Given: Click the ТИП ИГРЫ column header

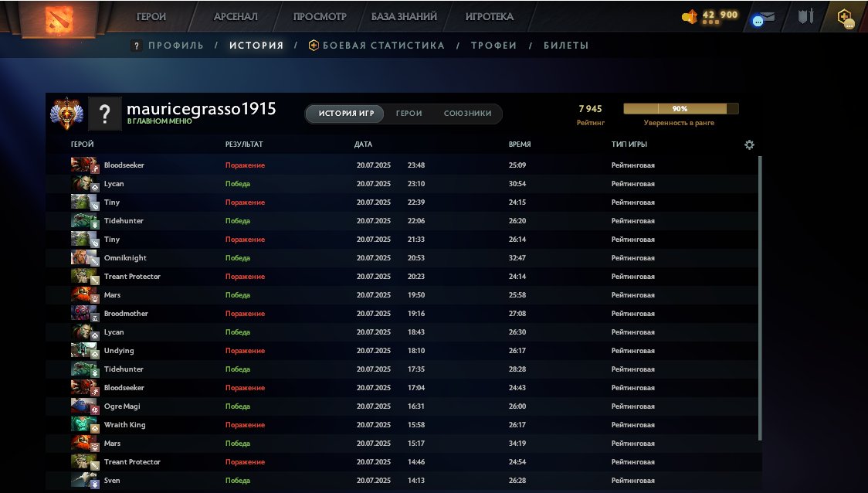Looking at the screenshot, I should coord(629,144).
